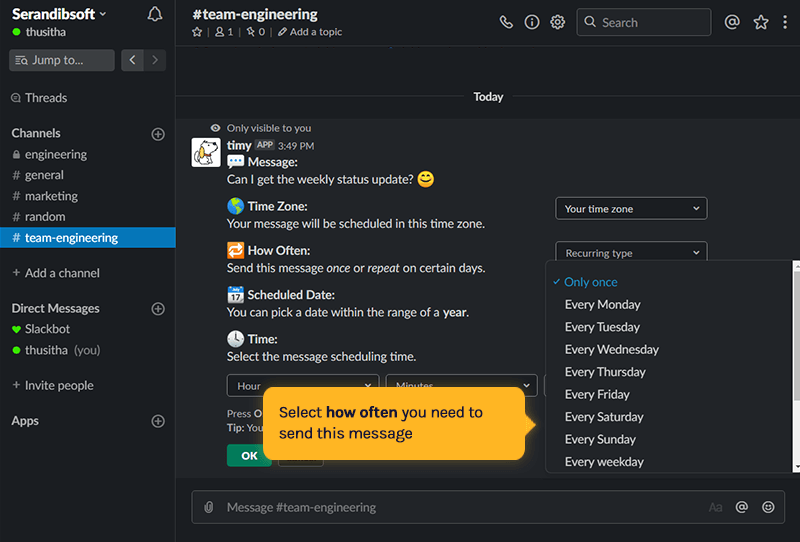Open the Recurring type dropdown
Viewport: 800px width, 542px height.
click(x=631, y=252)
